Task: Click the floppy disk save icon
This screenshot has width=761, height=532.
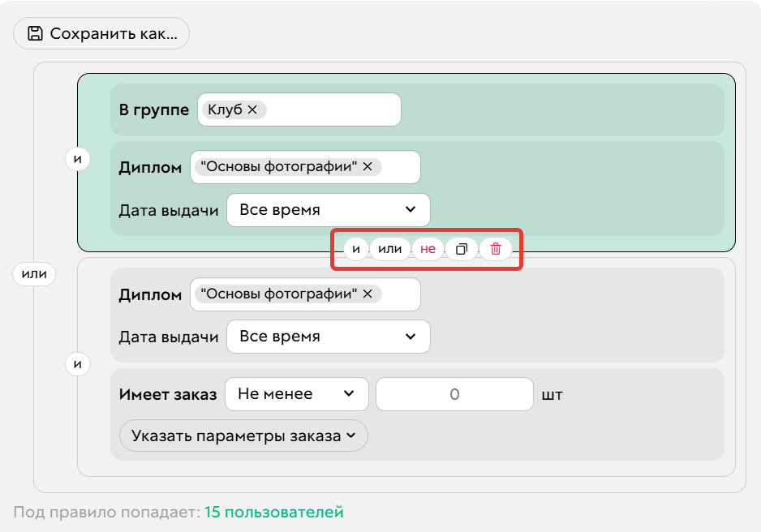Action: (34, 33)
